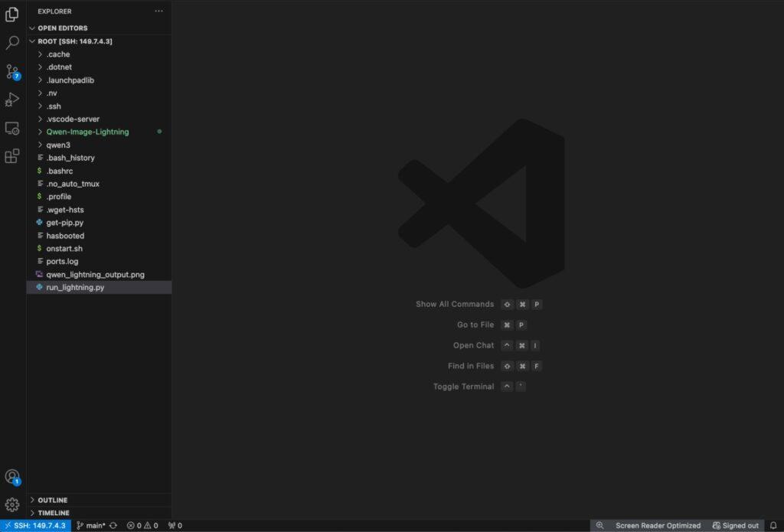Expand the .dotnet folder

[x=99, y=67]
